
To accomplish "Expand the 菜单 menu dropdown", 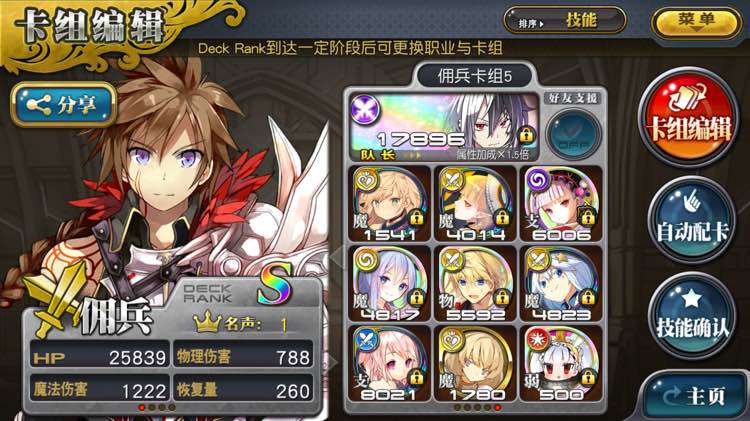I will [x=695, y=22].
